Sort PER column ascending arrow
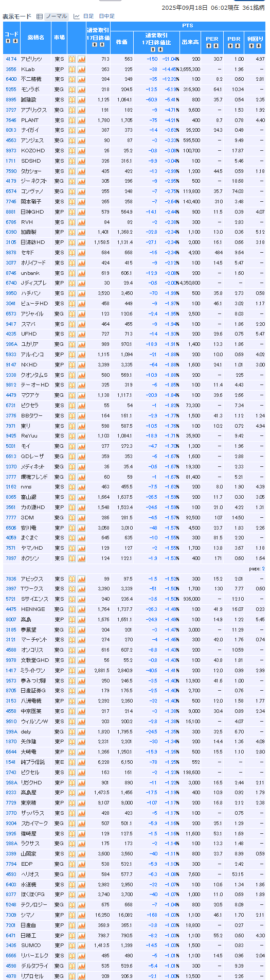 point(209,46)
